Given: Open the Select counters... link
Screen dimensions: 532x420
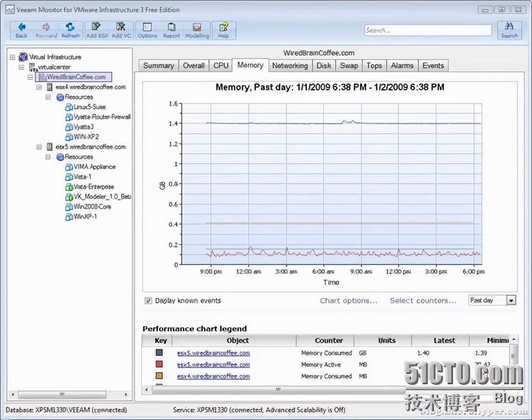Looking at the screenshot, I should 423,301.
